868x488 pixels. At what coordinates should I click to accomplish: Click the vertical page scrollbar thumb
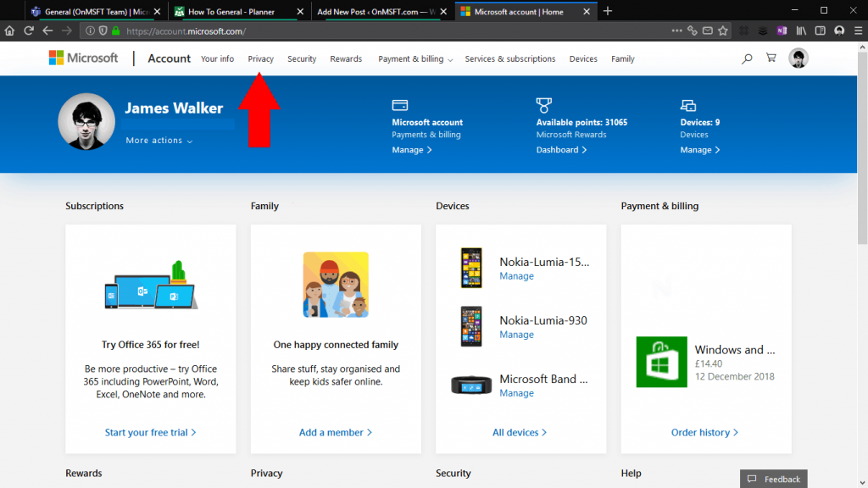click(862, 147)
